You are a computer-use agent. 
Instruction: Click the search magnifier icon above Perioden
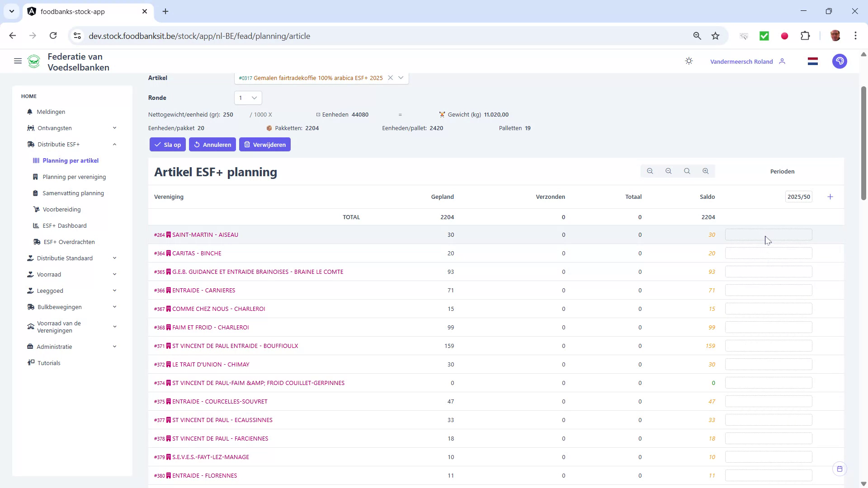(687, 171)
